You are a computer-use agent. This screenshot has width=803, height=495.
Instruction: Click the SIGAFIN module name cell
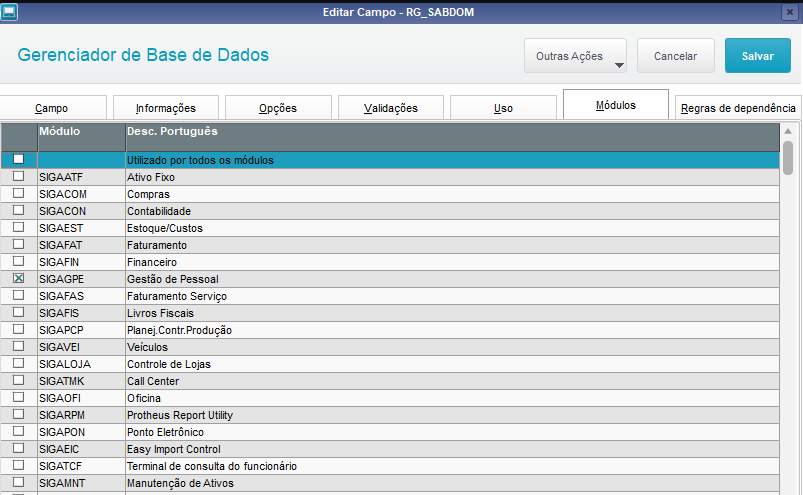click(81, 262)
